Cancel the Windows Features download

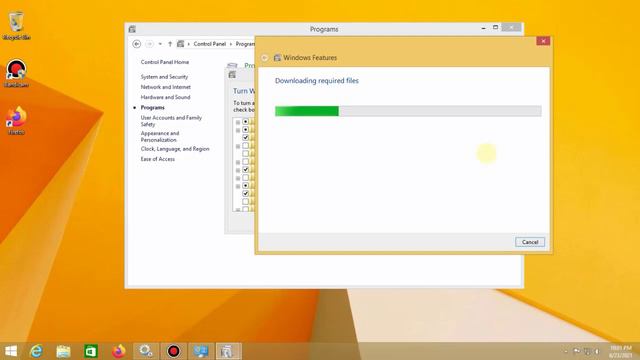tap(530, 242)
